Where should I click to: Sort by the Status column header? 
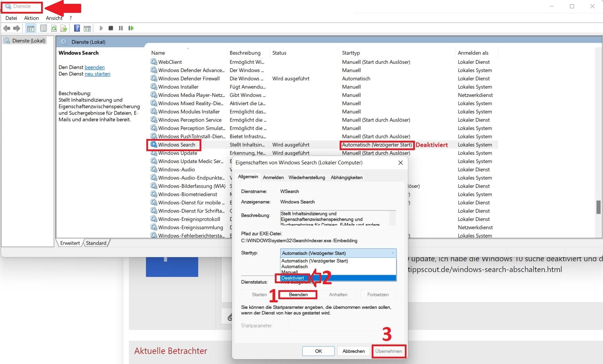pyautogui.click(x=304, y=53)
